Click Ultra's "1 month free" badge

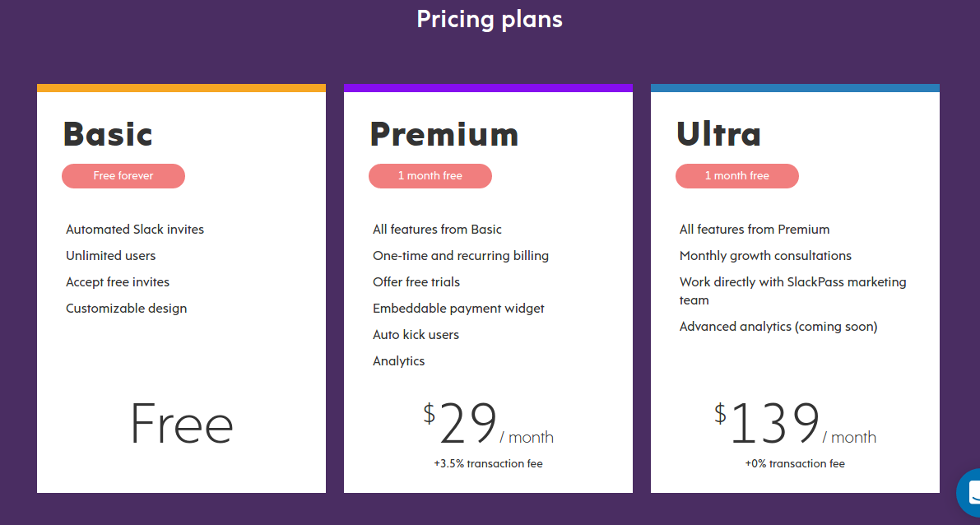pyautogui.click(x=737, y=176)
